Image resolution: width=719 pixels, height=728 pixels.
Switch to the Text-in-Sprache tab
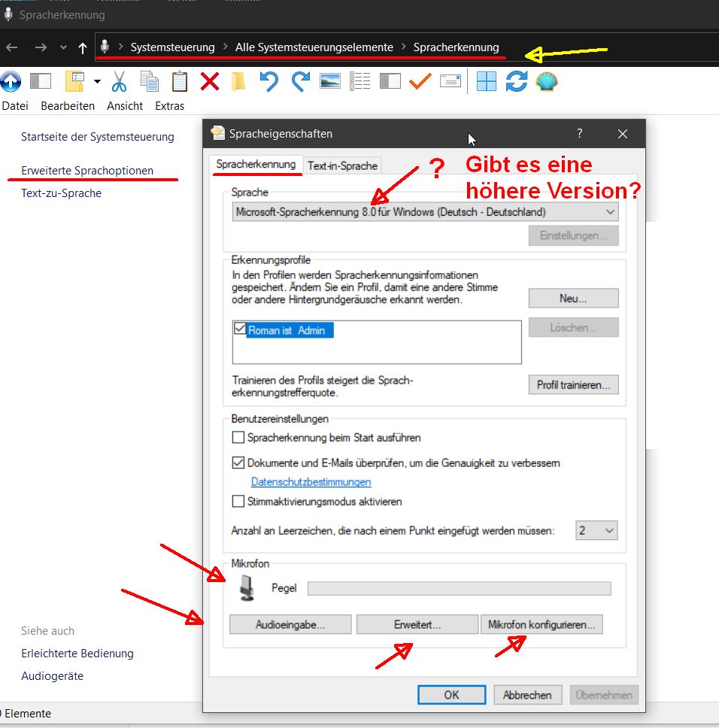coord(342,165)
